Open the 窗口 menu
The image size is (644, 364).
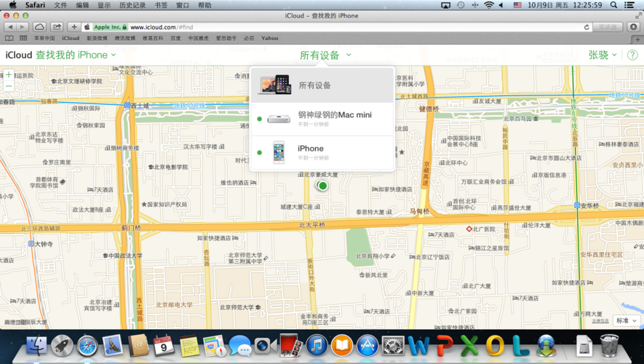pyautogui.click(x=183, y=5)
